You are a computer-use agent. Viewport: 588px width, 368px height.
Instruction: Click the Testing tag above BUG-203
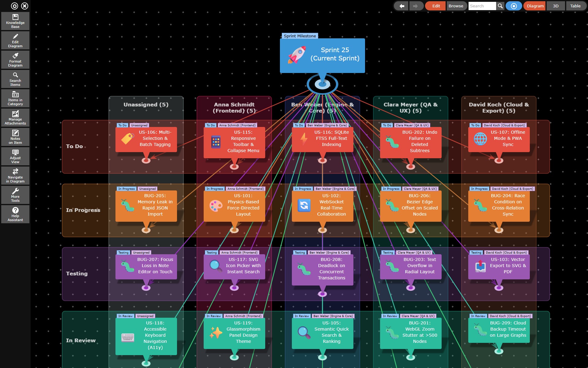[388, 252]
